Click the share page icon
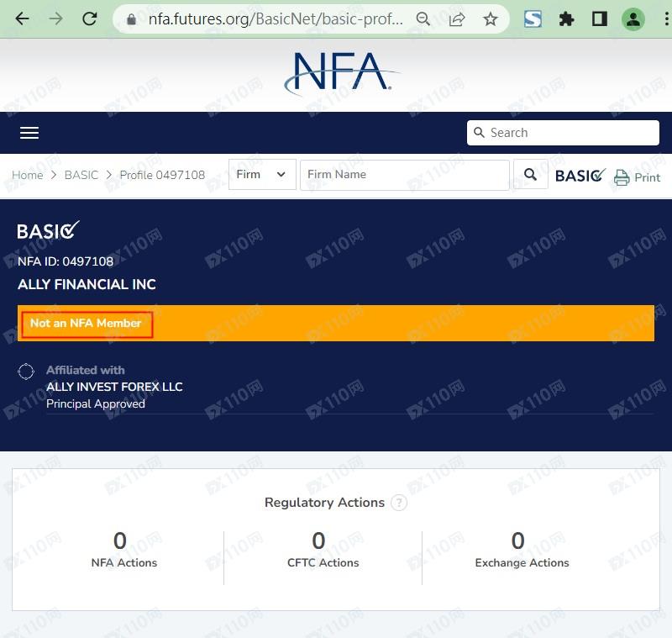Screen dimensions: 672x638 457,18
